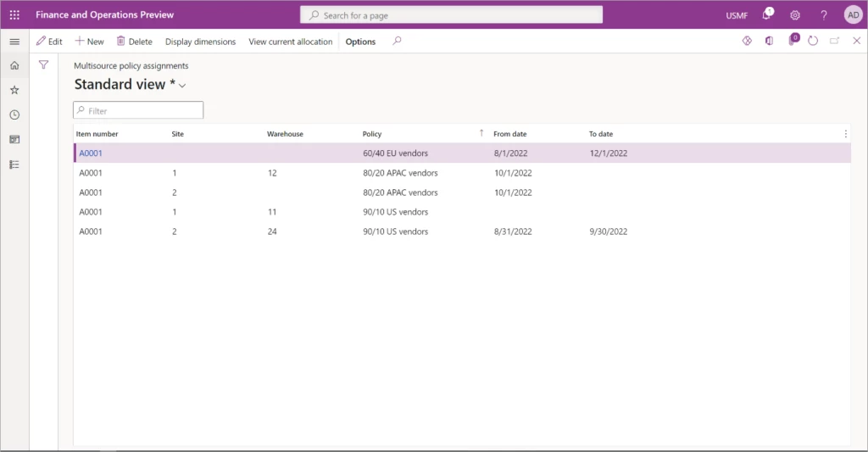Screen dimensions: 868x452
Task: Open Favorites star icon in sidebar
Action: (x=15, y=90)
